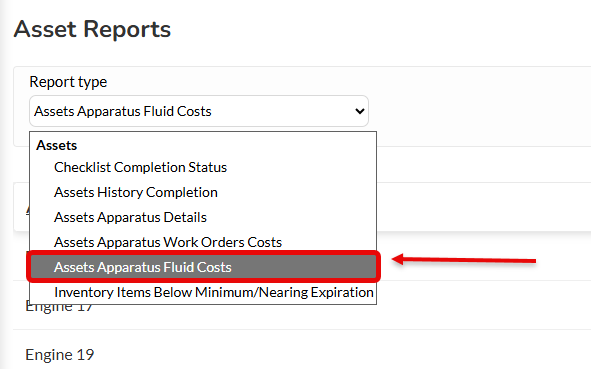
Task: Click the blank row area right of Engine 19
Action: (x=339, y=354)
